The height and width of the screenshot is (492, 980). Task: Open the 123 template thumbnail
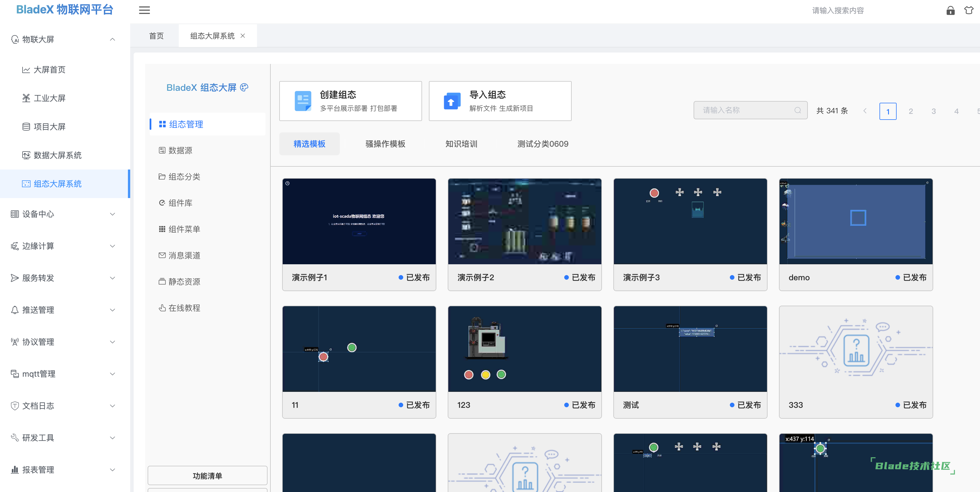point(525,349)
